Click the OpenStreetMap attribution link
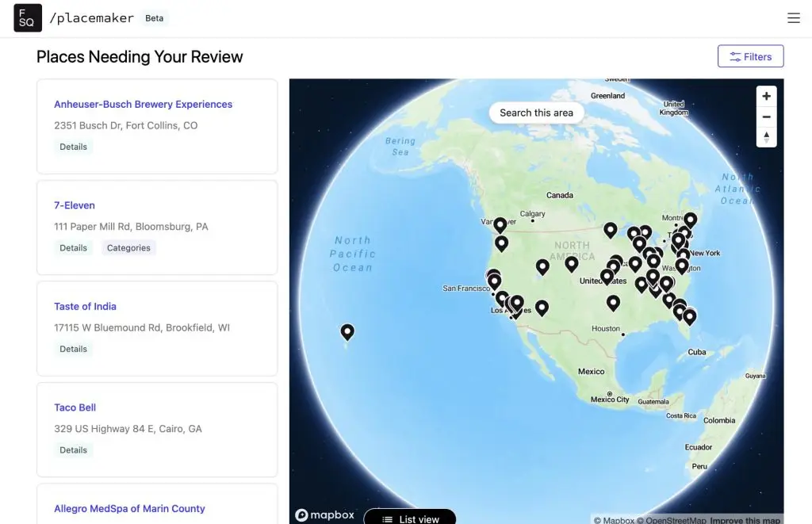Image resolution: width=812 pixels, height=524 pixels. click(x=671, y=520)
